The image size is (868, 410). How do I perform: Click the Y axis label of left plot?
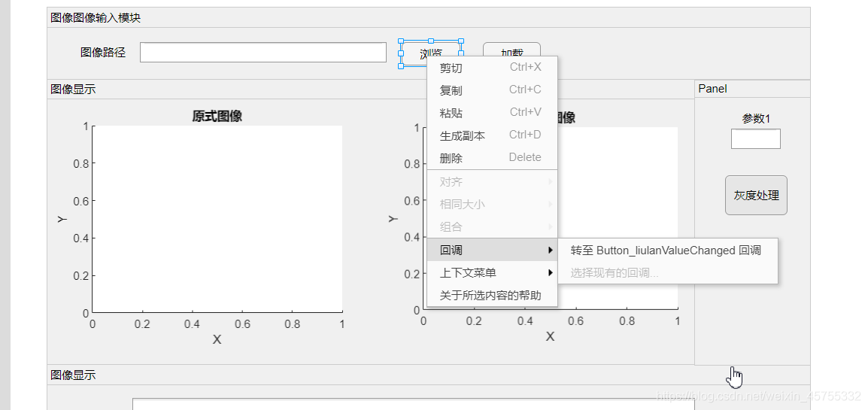[x=62, y=220]
